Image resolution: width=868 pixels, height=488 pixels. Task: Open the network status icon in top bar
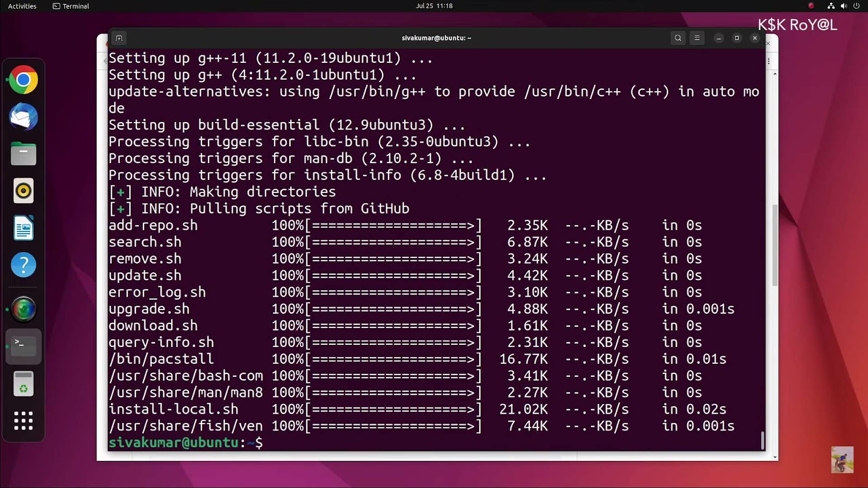click(x=831, y=6)
